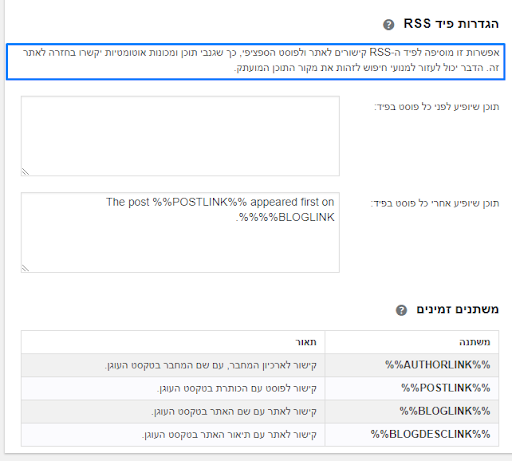
Task: Grab resize handle of the after-post textarea
Action: coord(25,268)
